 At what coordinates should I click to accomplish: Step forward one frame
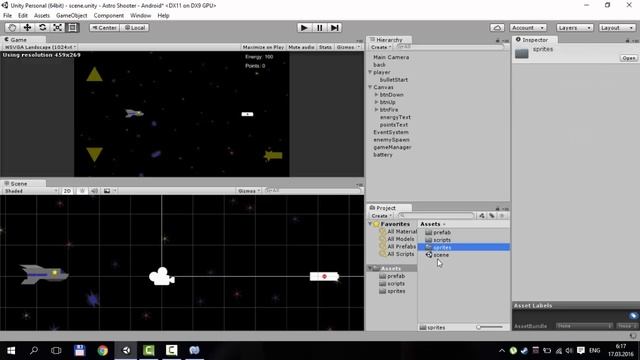point(334,28)
